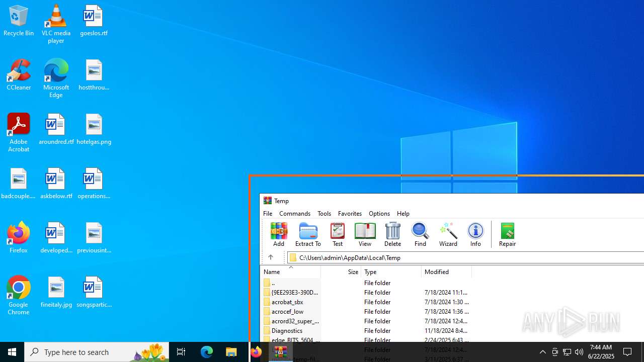Select the CCleaner desktop shortcut

point(19,75)
